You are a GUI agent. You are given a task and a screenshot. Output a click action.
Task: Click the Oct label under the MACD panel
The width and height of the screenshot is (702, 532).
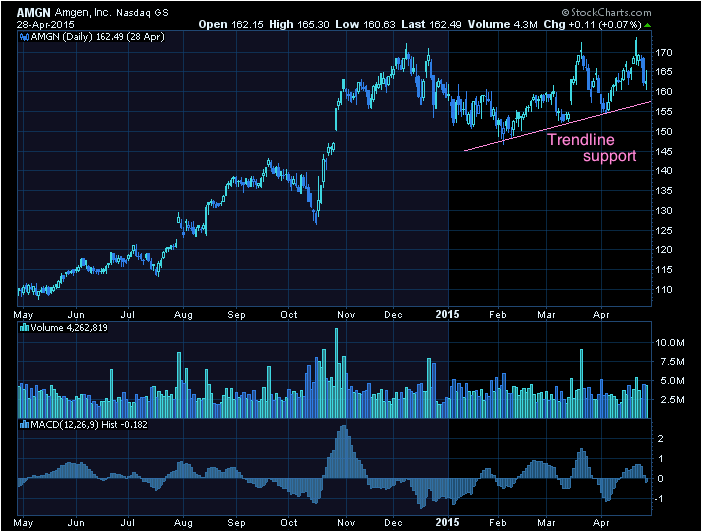point(289,523)
